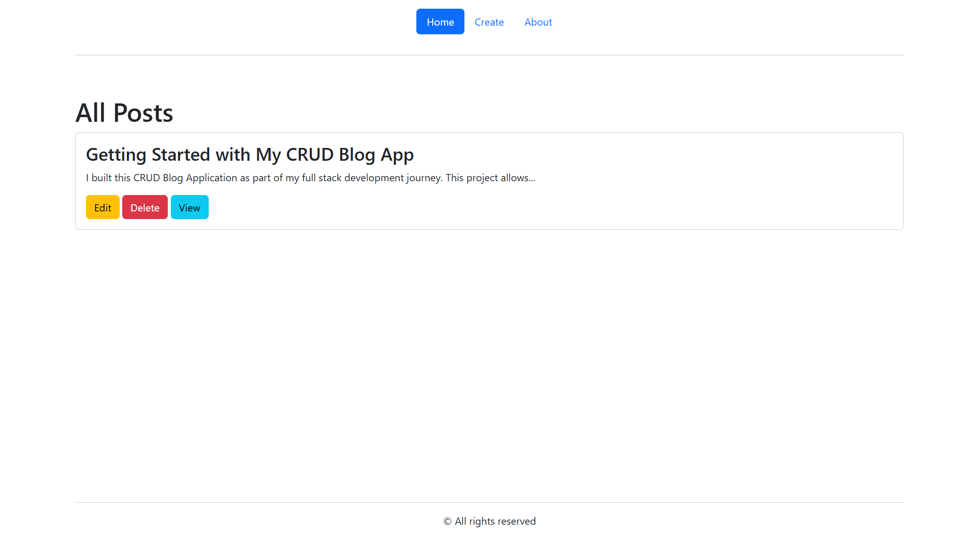The height and width of the screenshot is (538, 980).
Task: Click the copyright footer text
Action: 489,521
